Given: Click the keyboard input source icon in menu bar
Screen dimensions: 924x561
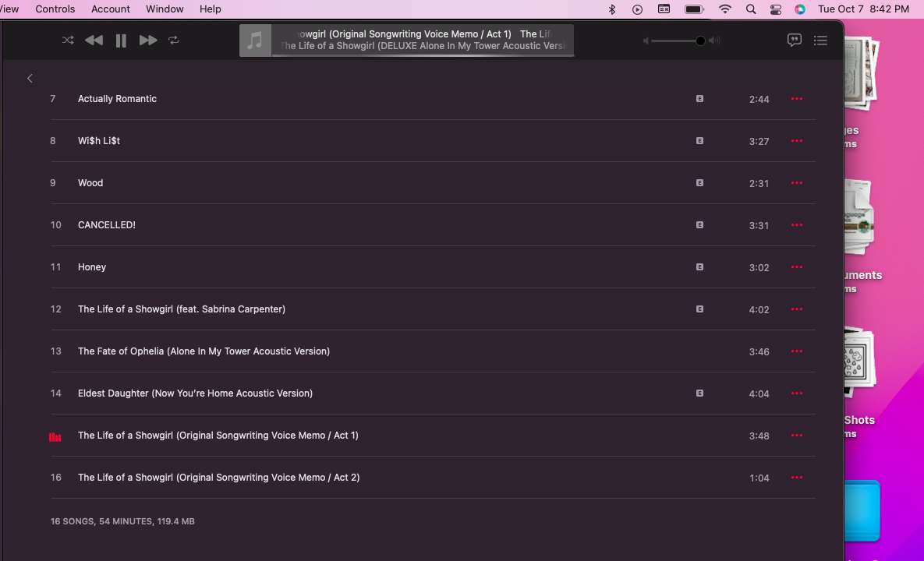Looking at the screenshot, I should pos(664,9).
